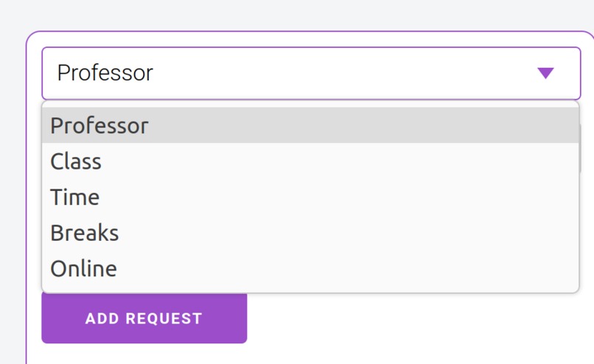Screen dimensions: 594x364
Task: Select the highlighted Professor option
Action: coord(311,125)
